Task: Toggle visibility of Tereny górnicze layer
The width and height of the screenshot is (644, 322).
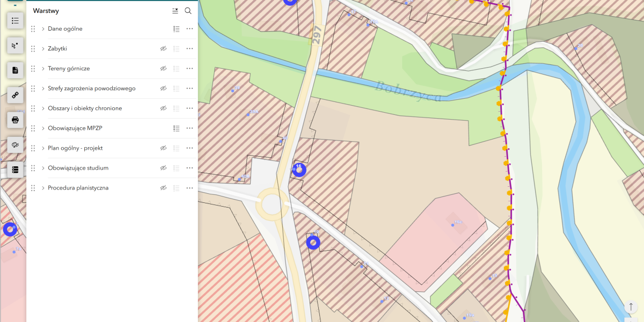Action: [x=163, y=69]
